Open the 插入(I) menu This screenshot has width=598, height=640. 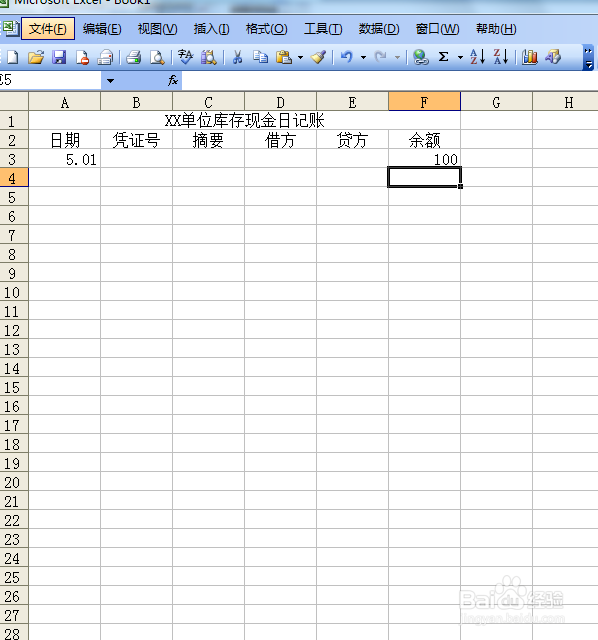(x=211, y=29)
